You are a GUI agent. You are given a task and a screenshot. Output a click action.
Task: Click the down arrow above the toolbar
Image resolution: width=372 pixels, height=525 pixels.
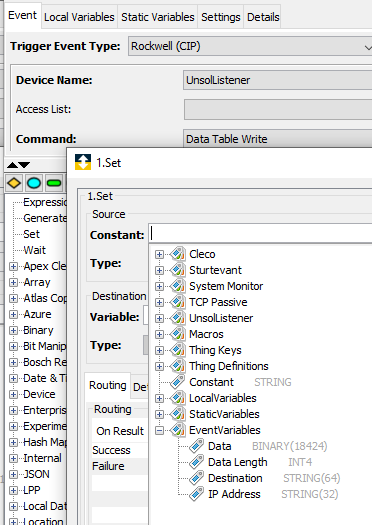24,165
